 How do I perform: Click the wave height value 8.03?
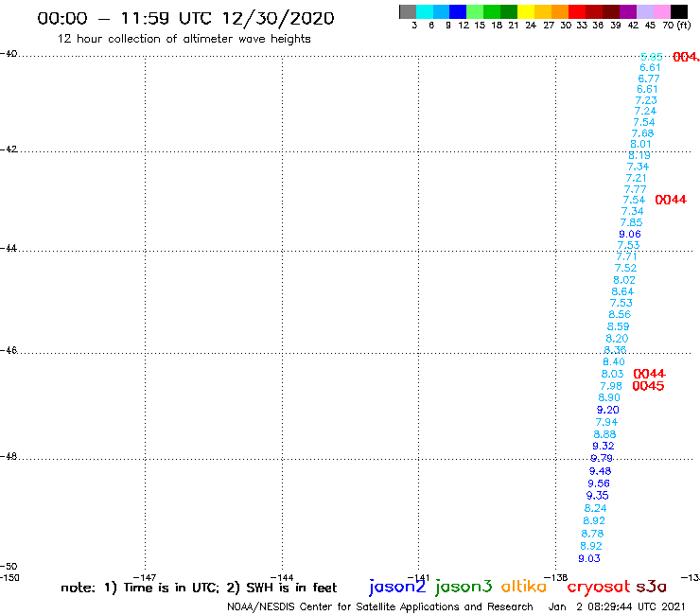(x=612, y=374)
